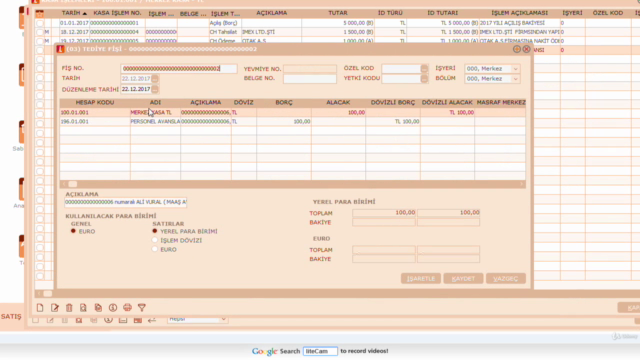This screenshot has width=640, height=360.
Task: Click the Belge No. input field
Action: tap(310, 79)
